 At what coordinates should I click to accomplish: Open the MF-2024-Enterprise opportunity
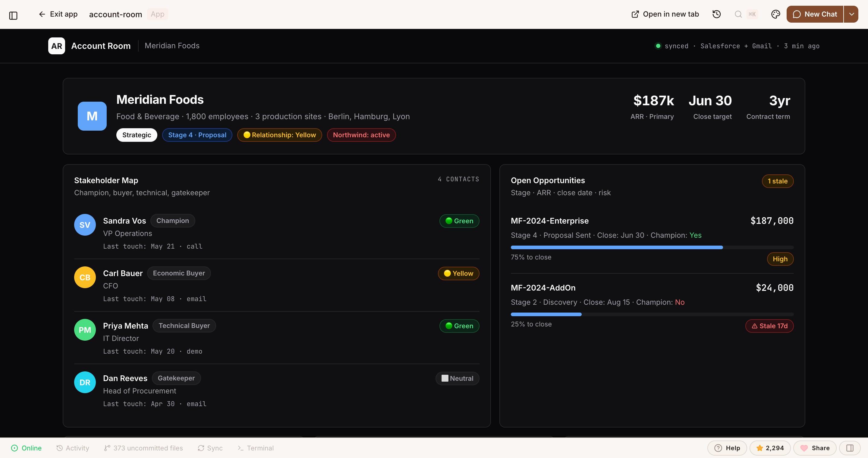coord(549,221)
